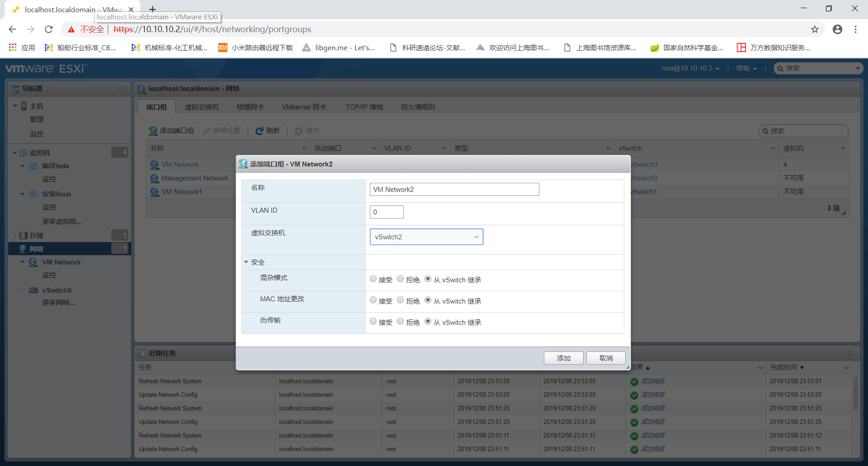Bookmark page with star icon
868x466 pixels.
815,29
